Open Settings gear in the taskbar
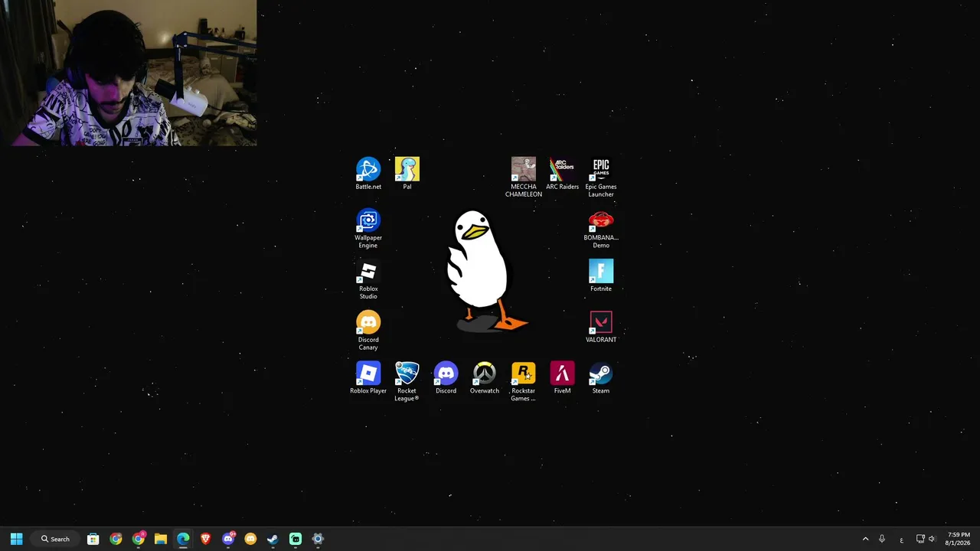The height and width of the screenshot is (551, 980). (318, 539)
